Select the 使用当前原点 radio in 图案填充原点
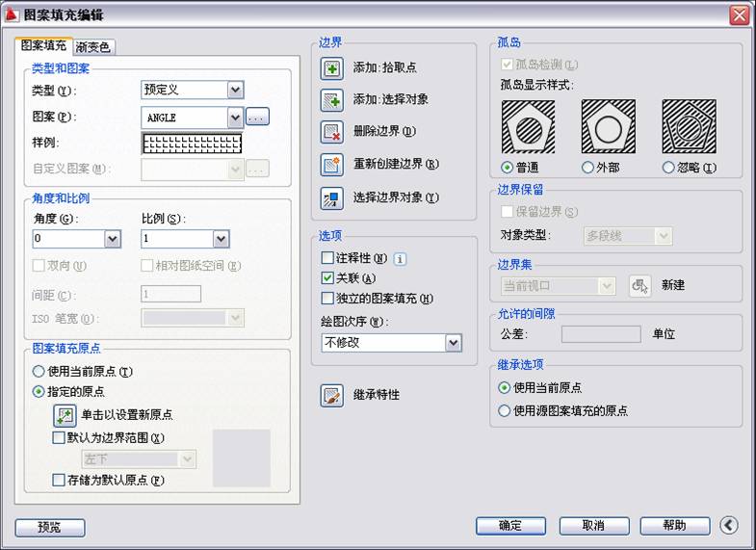756x550 pixels. pyautogui.click(x=39, y=372)
